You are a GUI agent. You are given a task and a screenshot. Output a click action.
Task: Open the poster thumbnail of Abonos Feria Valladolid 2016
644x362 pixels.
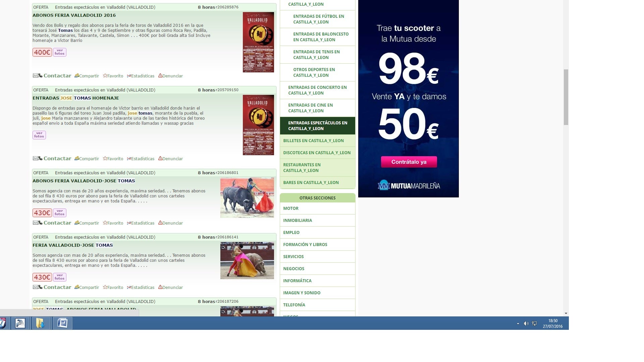258,42
